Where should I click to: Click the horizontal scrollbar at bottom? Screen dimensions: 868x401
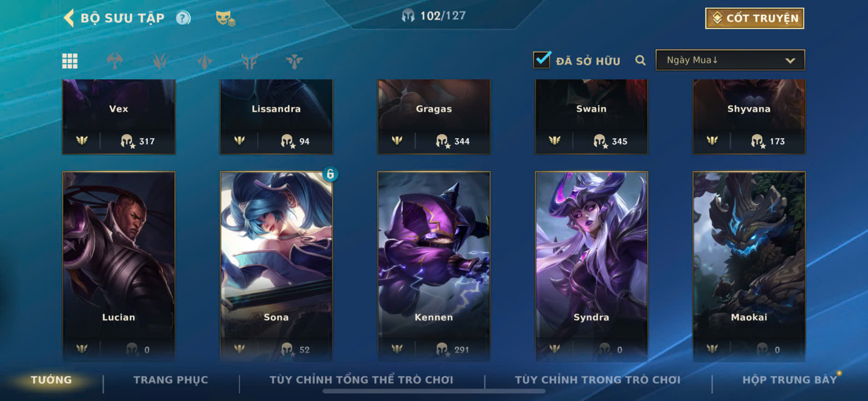(434, 391)
